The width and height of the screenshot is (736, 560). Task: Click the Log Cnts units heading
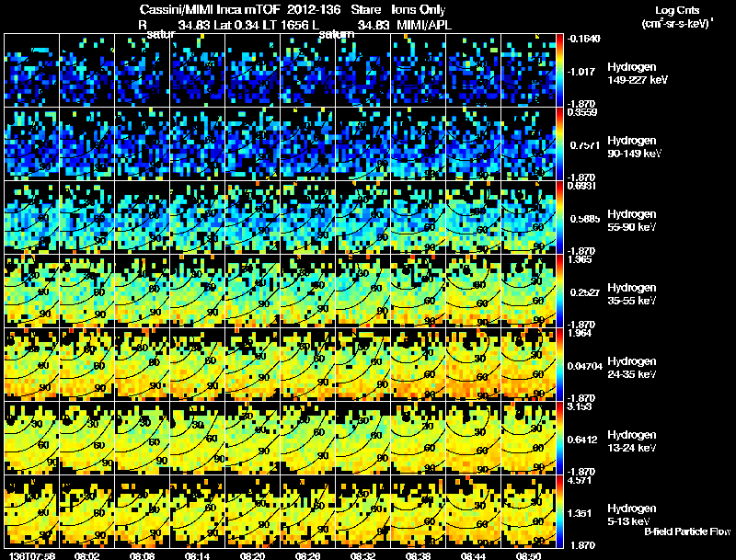(677, 17)
